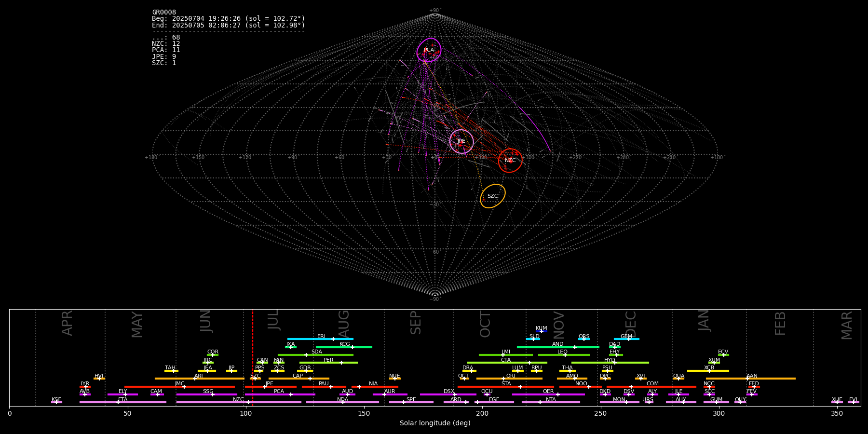Image resolution: width=868 pixels, height=434 pixels.
Task: Click the 'End: 20250705 02:06:27' line
Action: tap(229, 25)
